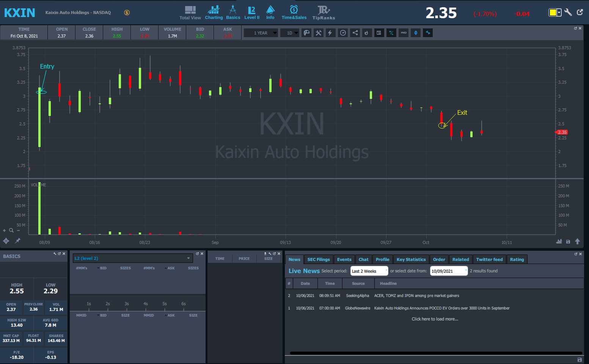Toggle vertical scale arrows button
The width and height of the screenshot is (589, 364).
(x=416, y=33)
